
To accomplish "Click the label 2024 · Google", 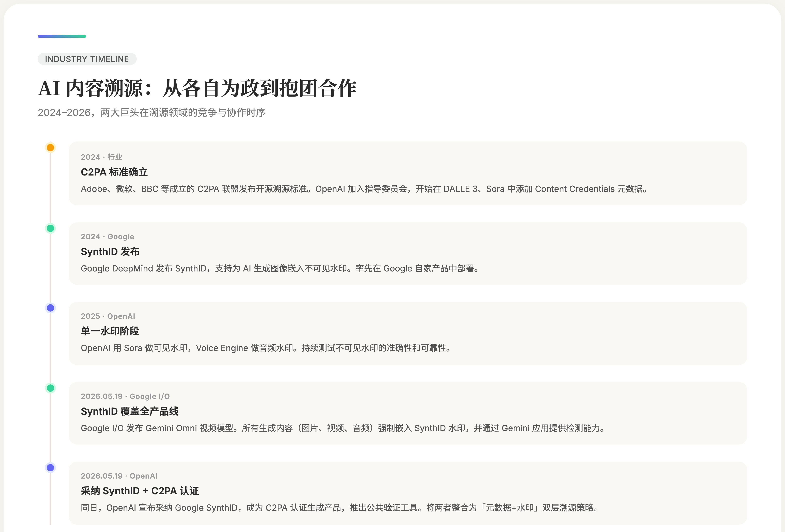I will tap(107, 237).
